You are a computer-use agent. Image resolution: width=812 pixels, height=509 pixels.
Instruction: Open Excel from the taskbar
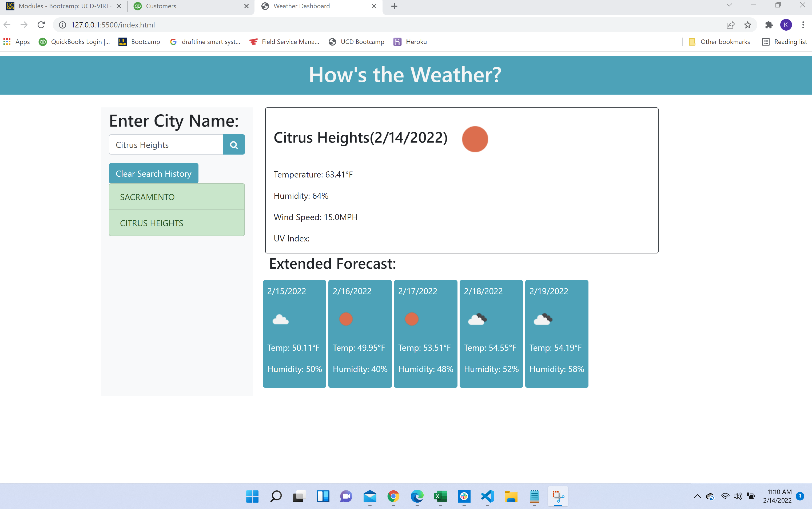pyautogui.click(x=440, y=496)
